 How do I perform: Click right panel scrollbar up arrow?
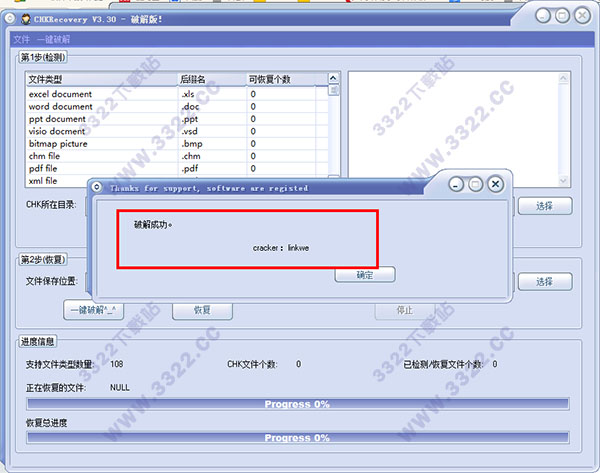click(x=563, y=78)
